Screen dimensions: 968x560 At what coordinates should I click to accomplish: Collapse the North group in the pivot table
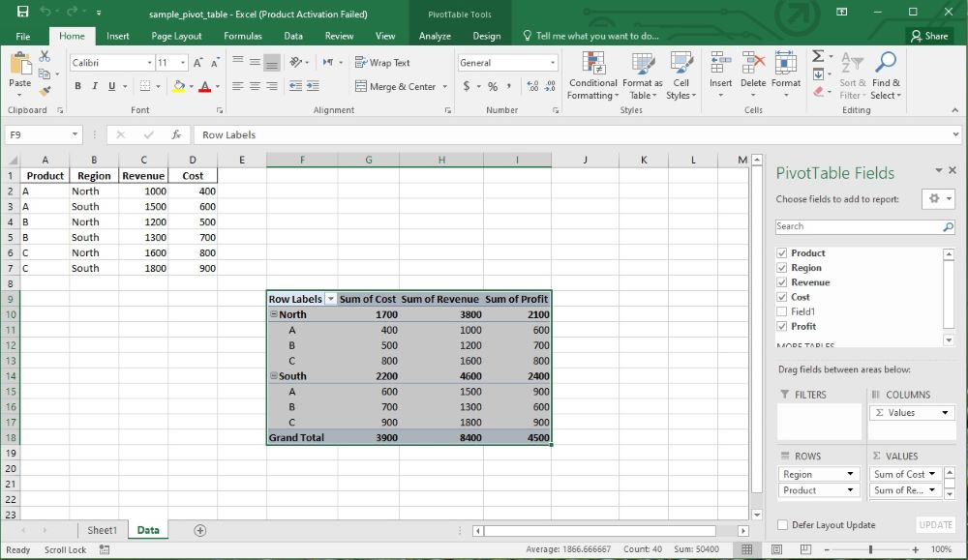(274, 314)
